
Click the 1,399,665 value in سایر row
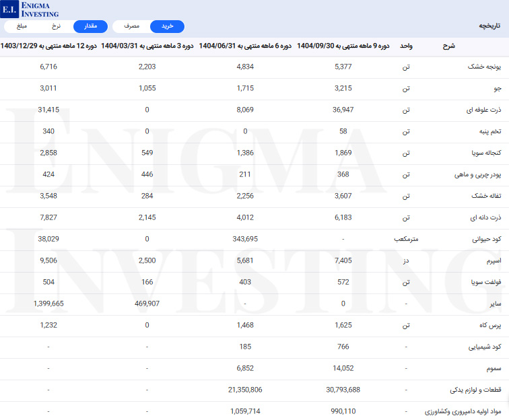click(x=48, y=304)
